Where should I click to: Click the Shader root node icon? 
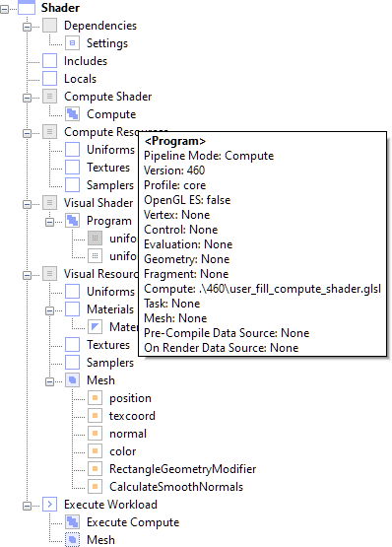click(27, 7)
